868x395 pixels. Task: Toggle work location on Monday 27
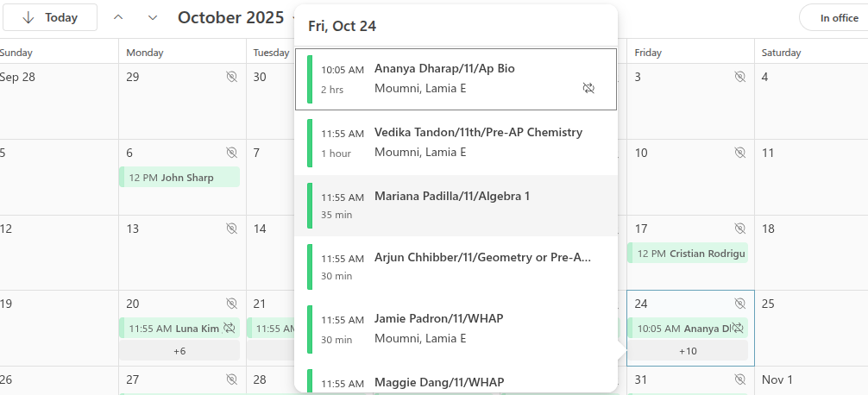point(231,379)
